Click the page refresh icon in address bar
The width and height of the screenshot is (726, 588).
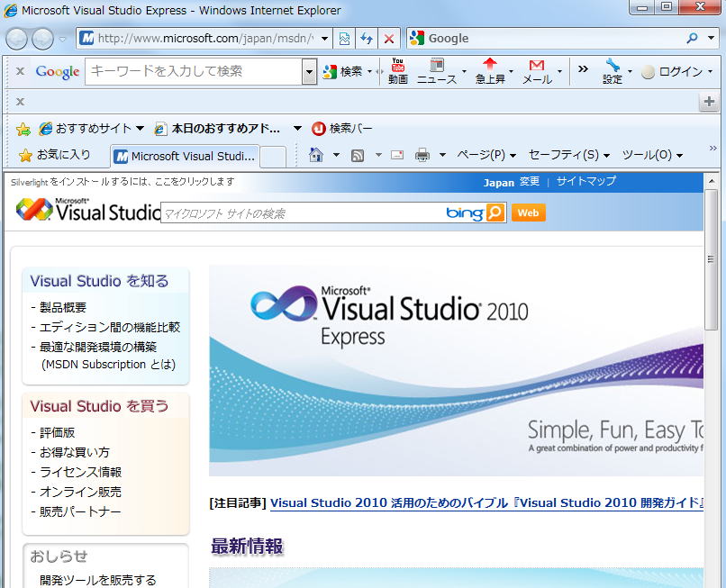click(x=367, y=39)
